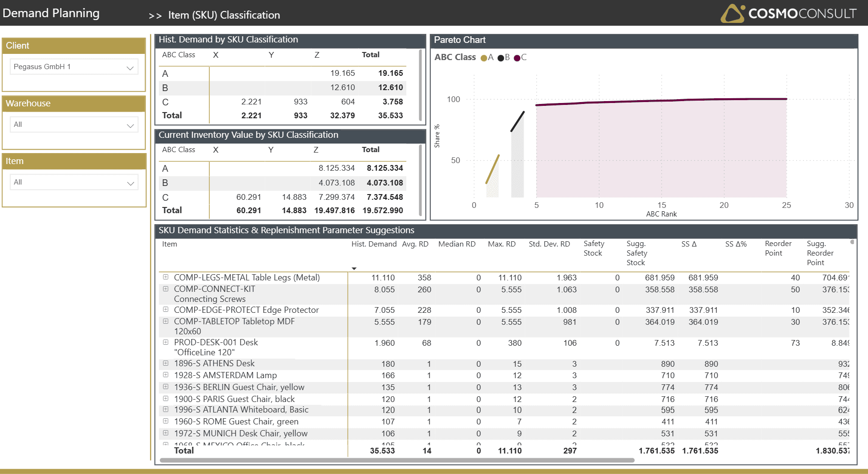Expand the 1972-S MUNICH Desk Chair row

click(165, 433)
